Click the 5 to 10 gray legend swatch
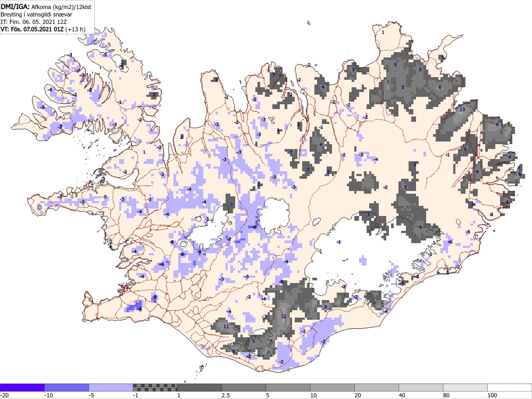Screen dimensions: 532x399 click(x=288, y=387)
